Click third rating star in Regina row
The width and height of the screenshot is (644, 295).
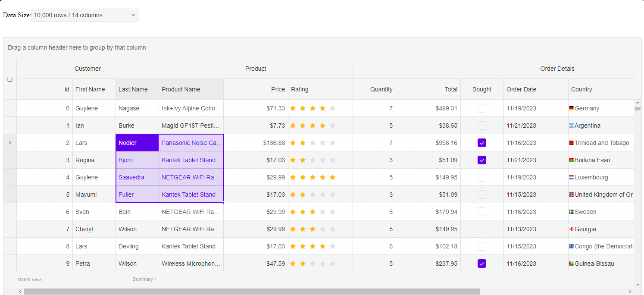click(313, 160)
